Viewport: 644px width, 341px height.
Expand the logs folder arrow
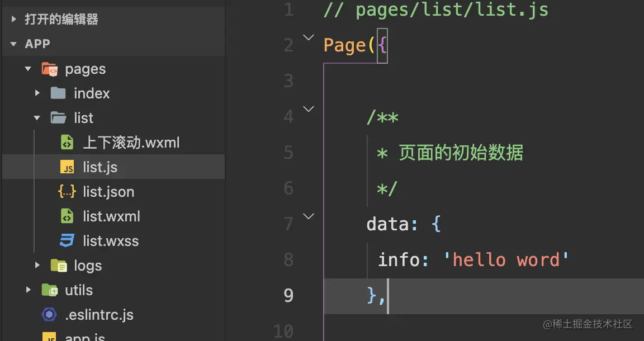(37, 266)
